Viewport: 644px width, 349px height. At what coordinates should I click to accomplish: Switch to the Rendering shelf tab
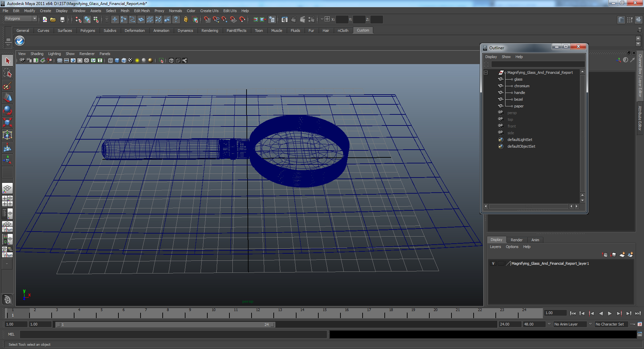(x=210, y=31)
